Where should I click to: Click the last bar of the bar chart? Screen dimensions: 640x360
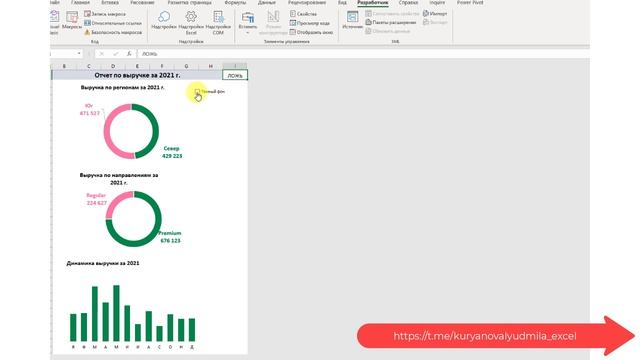click(x=192, y=329)
